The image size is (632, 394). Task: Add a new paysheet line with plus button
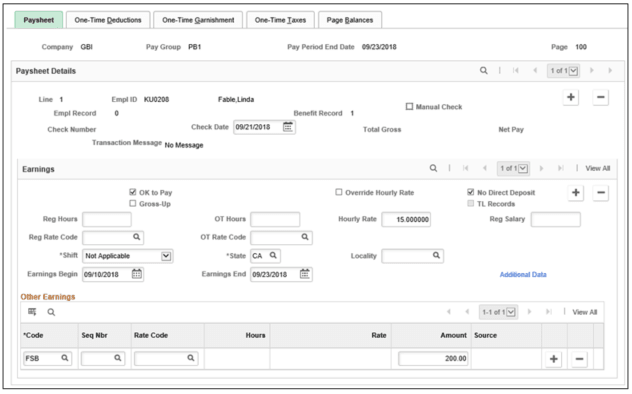571,97
